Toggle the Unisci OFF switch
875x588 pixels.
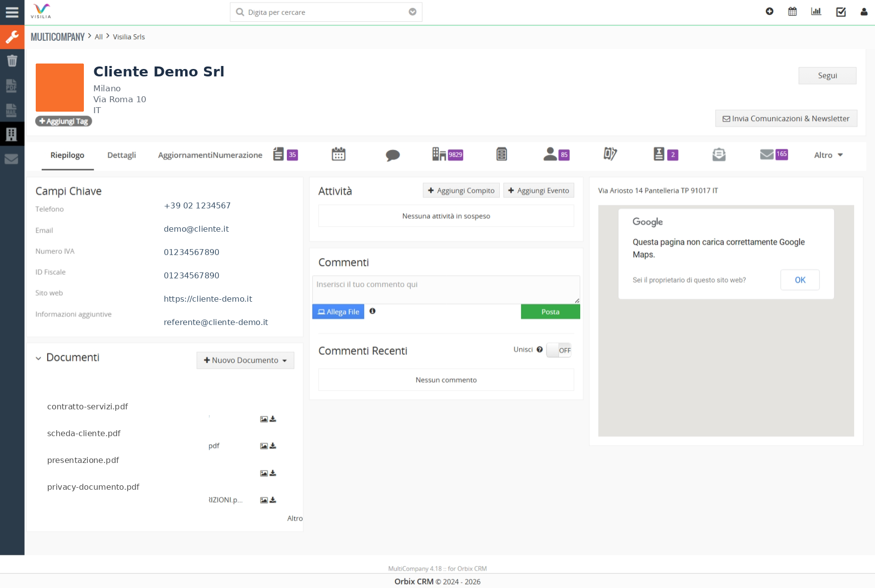click(x=559, y=350)
